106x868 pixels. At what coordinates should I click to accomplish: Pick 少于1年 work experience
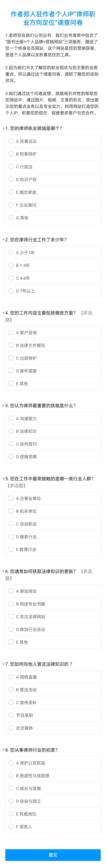pyautogui.click(x=11, y=252)
